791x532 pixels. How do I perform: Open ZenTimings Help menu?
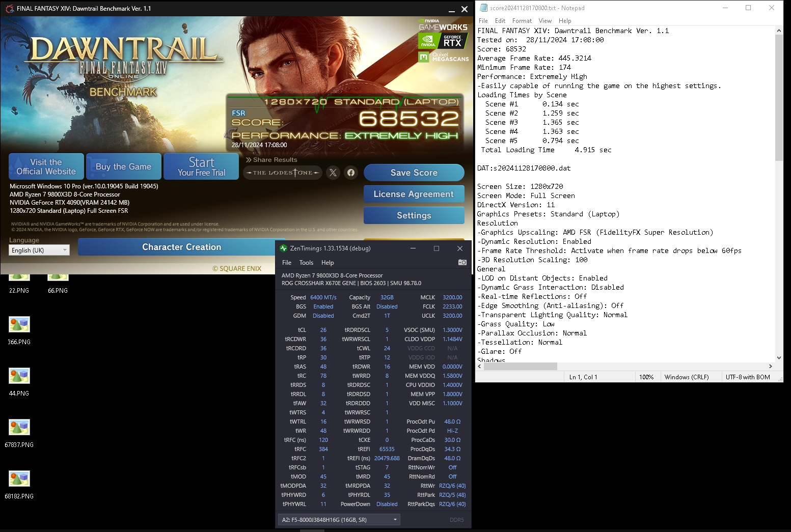click(328, 263)
